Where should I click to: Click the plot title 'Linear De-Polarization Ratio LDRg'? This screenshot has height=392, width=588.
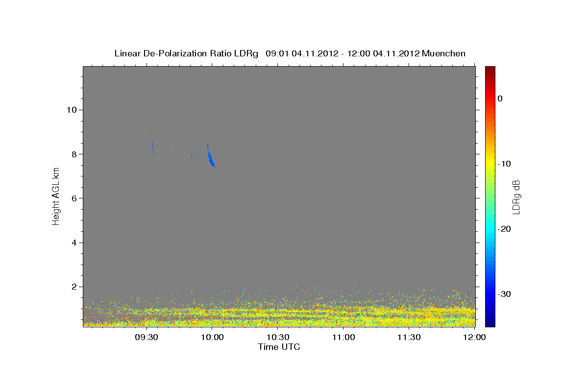[186, 53]
